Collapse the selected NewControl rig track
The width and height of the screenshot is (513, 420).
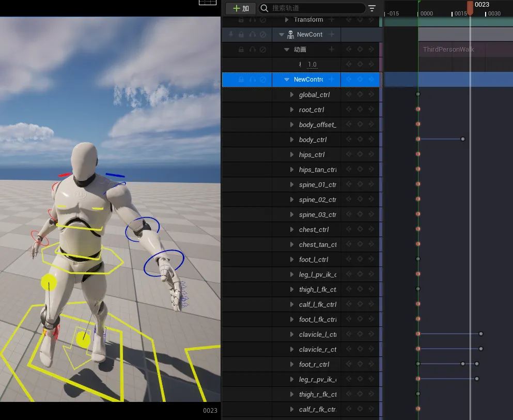tap(287, 80)
